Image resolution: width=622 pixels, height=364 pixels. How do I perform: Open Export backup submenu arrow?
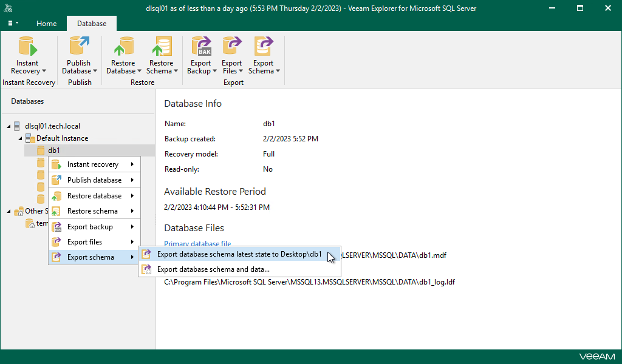[x=132, y=227]
